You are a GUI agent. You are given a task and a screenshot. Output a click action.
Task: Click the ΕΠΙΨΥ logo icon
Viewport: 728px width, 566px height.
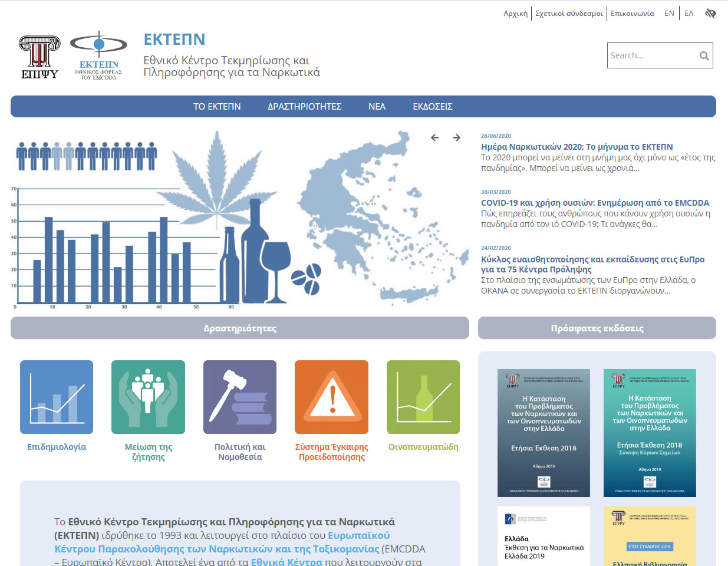[39, 57]
